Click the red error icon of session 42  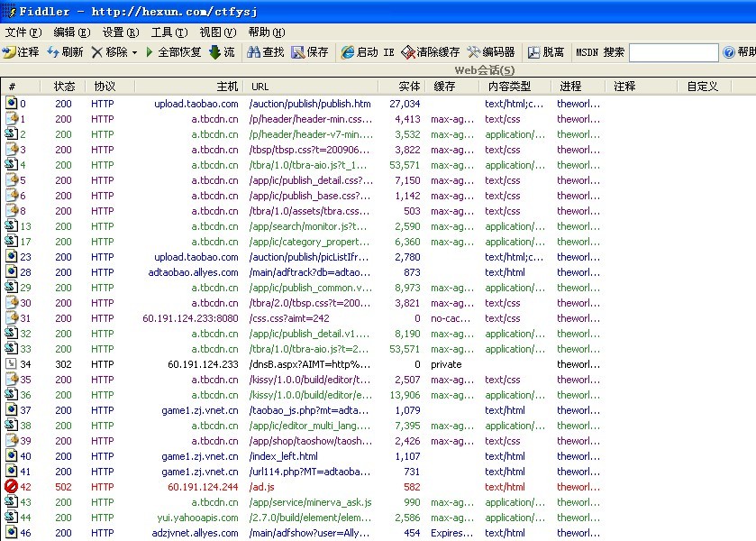(x=11, y=487)
